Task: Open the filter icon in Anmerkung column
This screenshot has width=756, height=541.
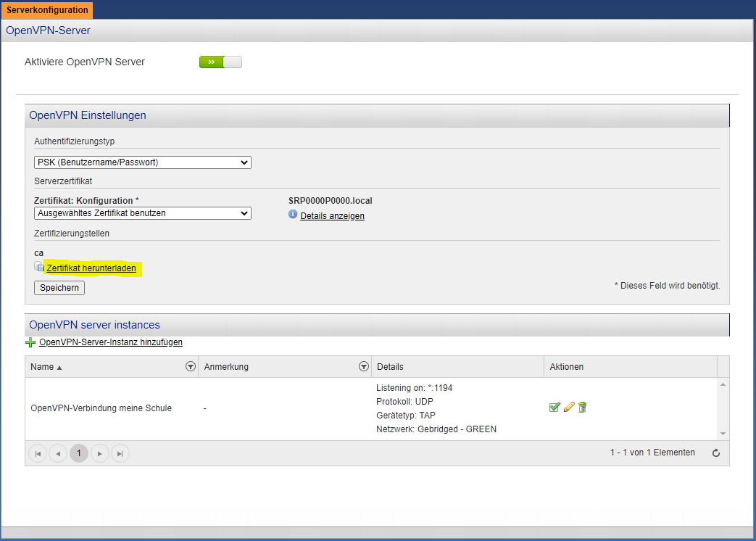Action: click(x=364, y=367)
